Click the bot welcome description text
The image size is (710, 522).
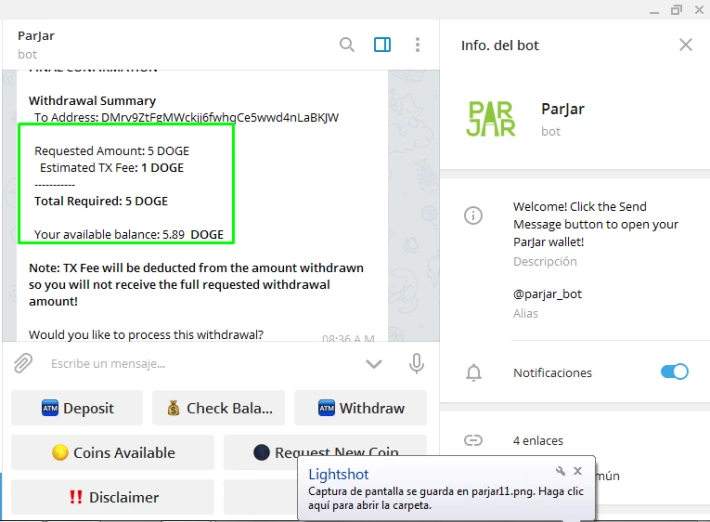tap(595, 224)
